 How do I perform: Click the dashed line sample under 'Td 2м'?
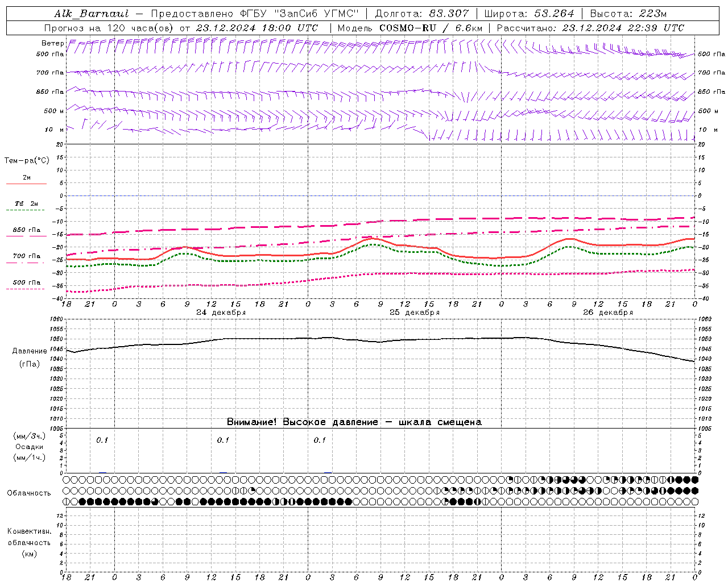point(26,210)
